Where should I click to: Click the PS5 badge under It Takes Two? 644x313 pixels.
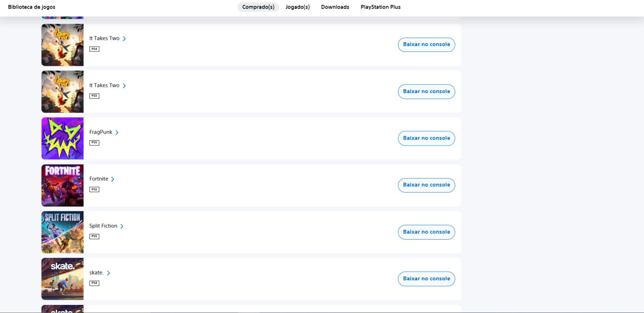point(94,96)
